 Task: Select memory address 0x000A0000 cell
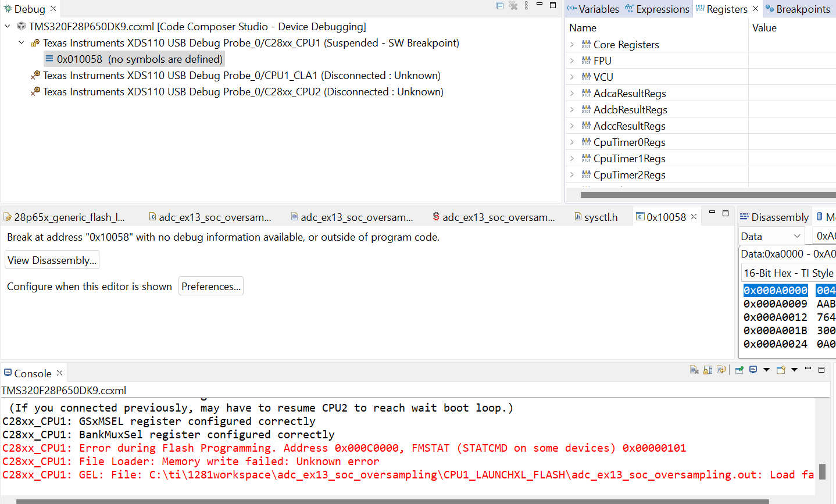click(x=776, y=290)
